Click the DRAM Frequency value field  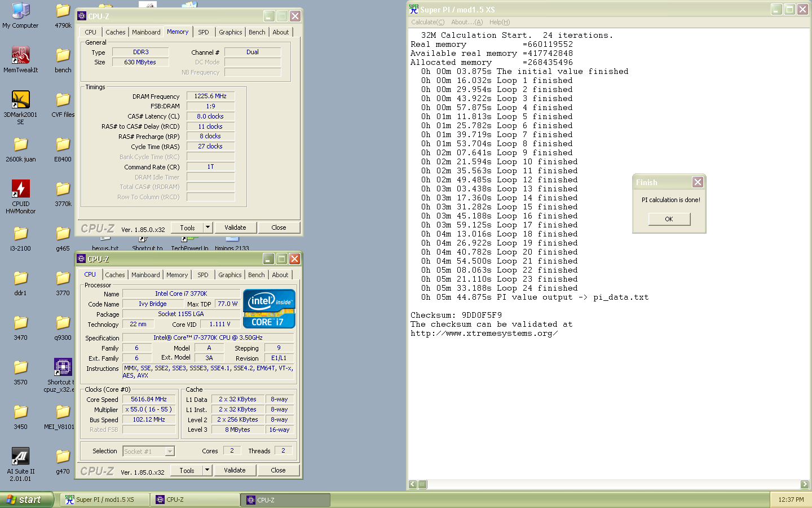point(210,96)
